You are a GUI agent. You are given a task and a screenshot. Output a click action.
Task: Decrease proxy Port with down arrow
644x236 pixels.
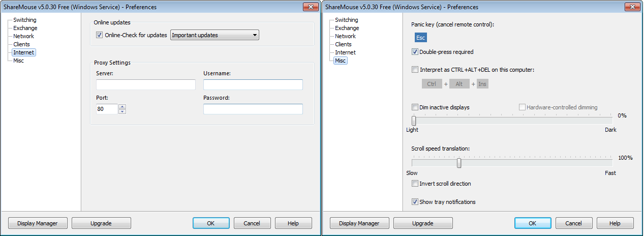(x=122, y=111)
